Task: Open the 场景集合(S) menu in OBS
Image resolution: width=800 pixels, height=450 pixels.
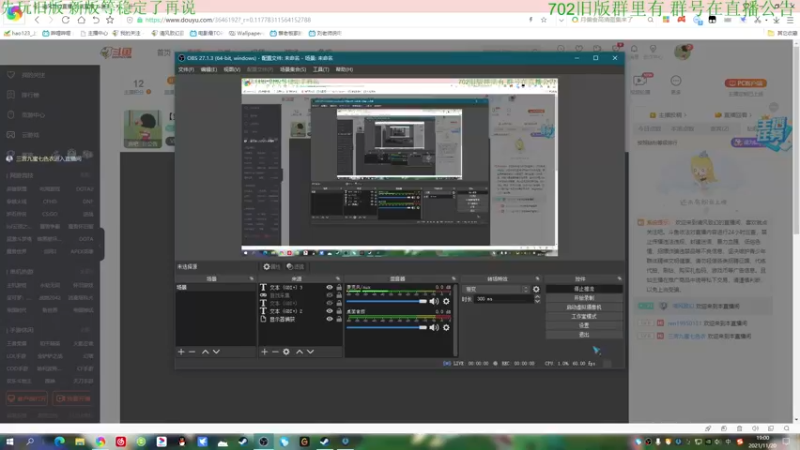Action: tap(293, 69)
